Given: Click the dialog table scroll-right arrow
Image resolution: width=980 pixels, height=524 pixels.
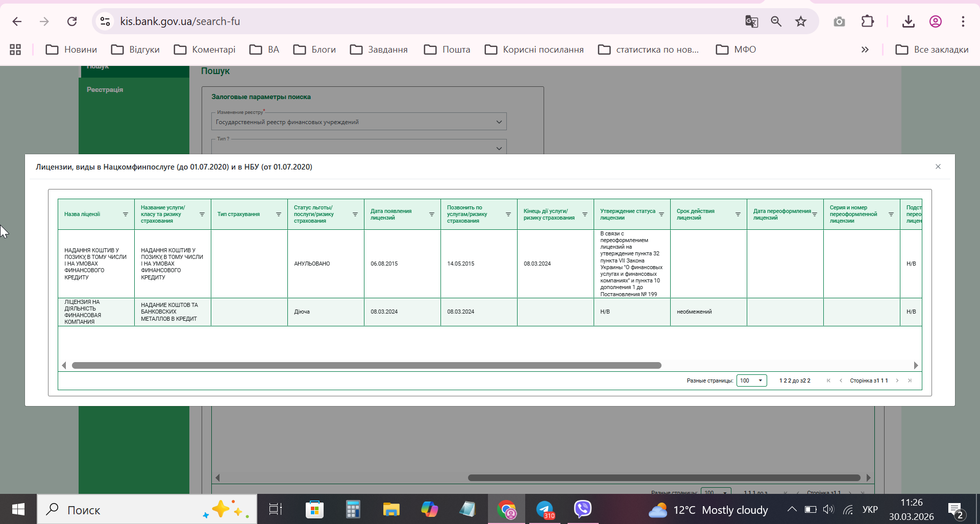Looking at the screenshot, I should click(x=916, y=366).
